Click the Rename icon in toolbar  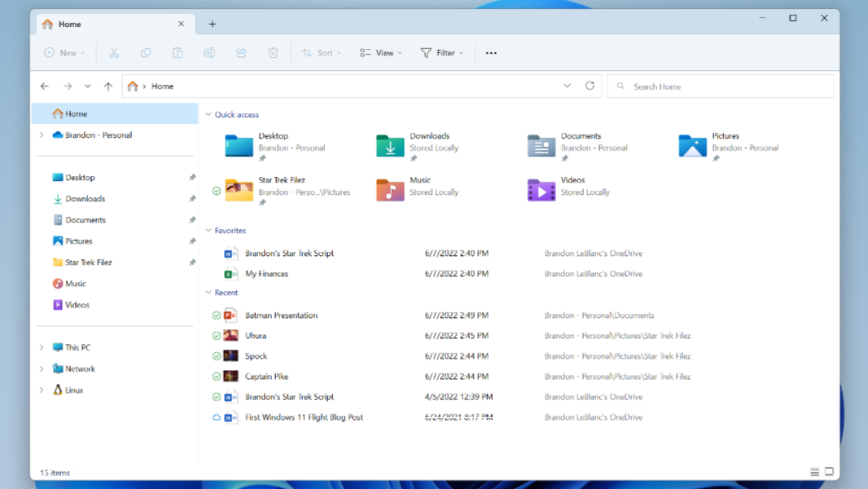click(x=209, y=53)
